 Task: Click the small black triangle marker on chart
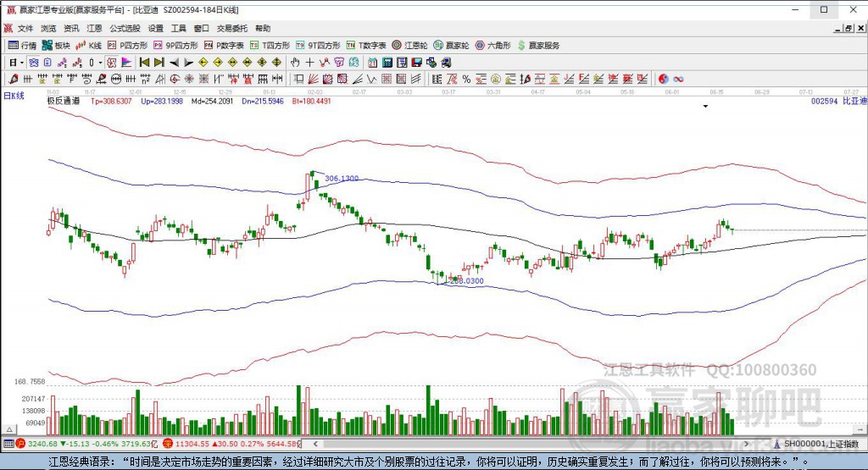pyautogui.click(x=705, y=106)
